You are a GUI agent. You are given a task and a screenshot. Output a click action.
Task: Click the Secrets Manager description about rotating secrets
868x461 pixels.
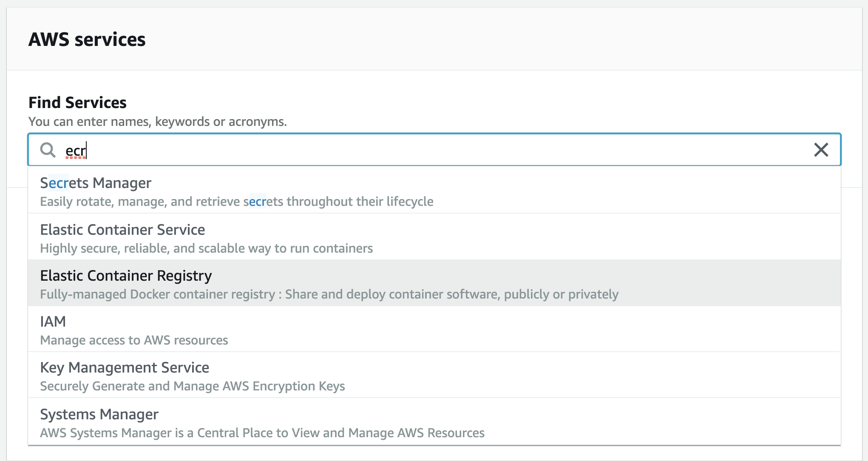tap(236, 202)
